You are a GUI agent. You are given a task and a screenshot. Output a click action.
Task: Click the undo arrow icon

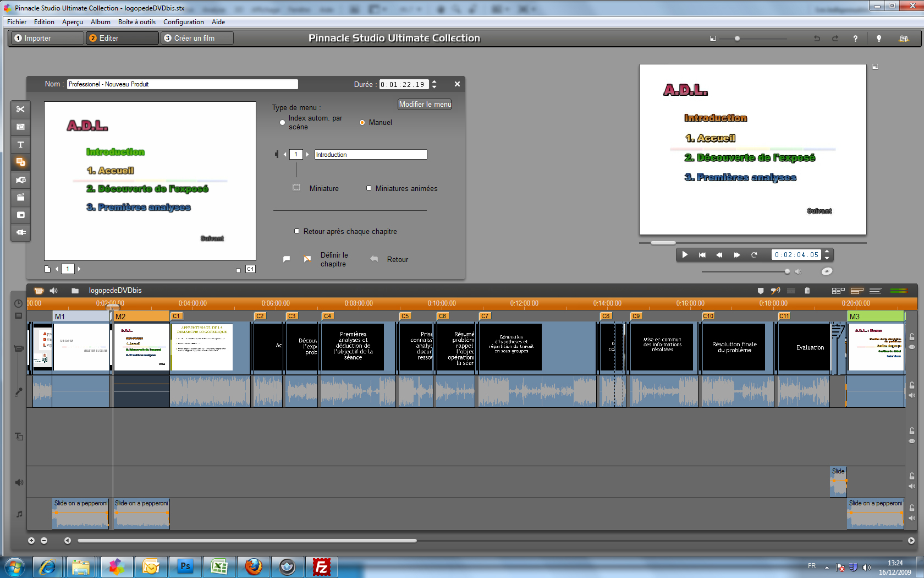(x=817, y=39)
